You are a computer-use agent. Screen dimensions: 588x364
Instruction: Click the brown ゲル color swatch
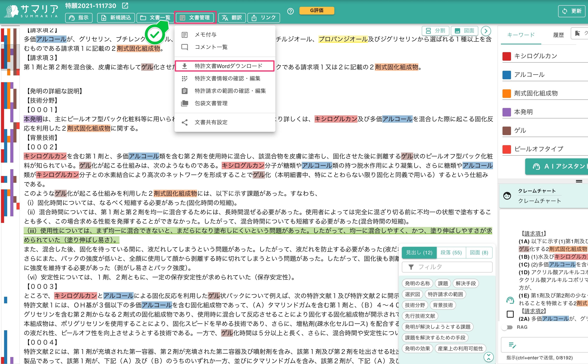pos(507,130)
